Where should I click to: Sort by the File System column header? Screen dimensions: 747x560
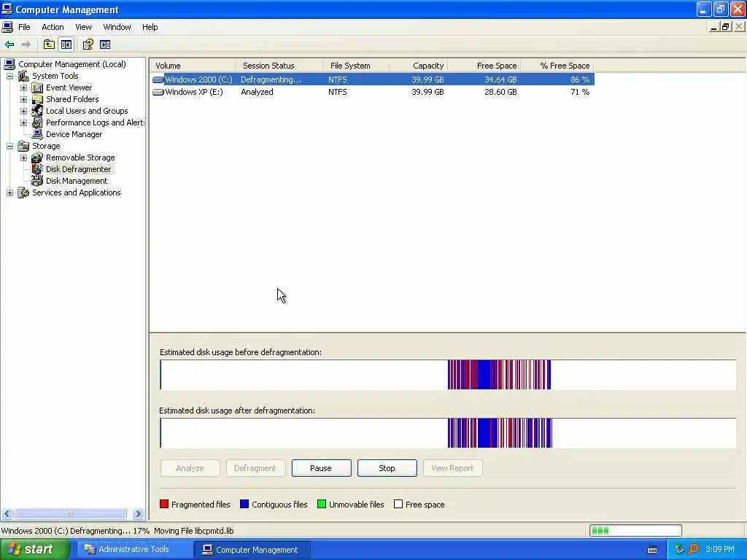tap(356, 66)
